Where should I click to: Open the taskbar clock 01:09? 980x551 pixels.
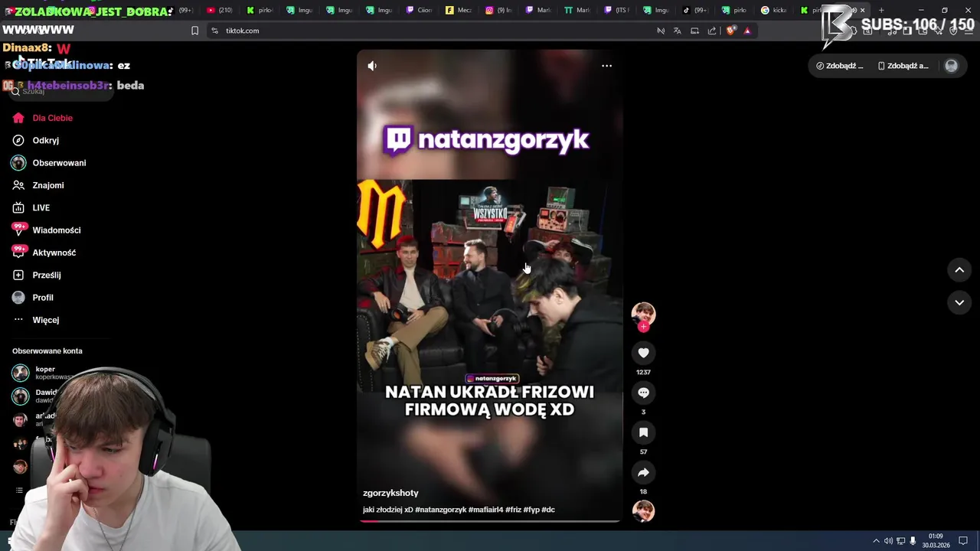(x=936, y=541)
